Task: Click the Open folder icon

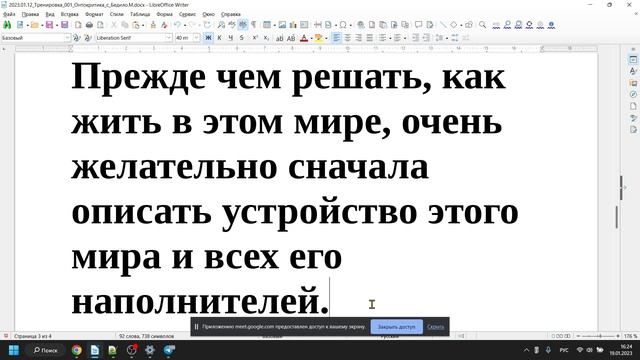Action: point(35,25)
